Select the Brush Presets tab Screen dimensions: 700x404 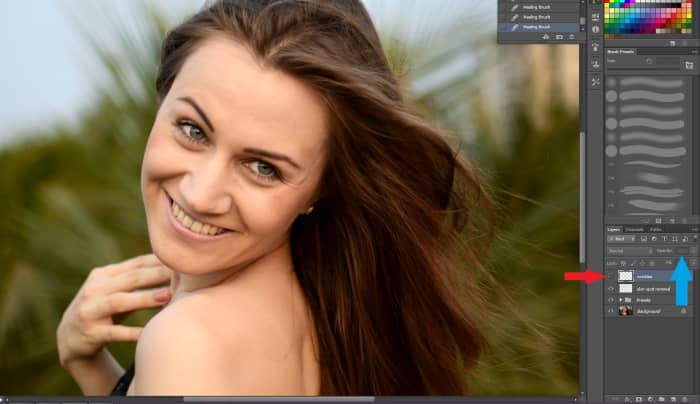point(621,52)
